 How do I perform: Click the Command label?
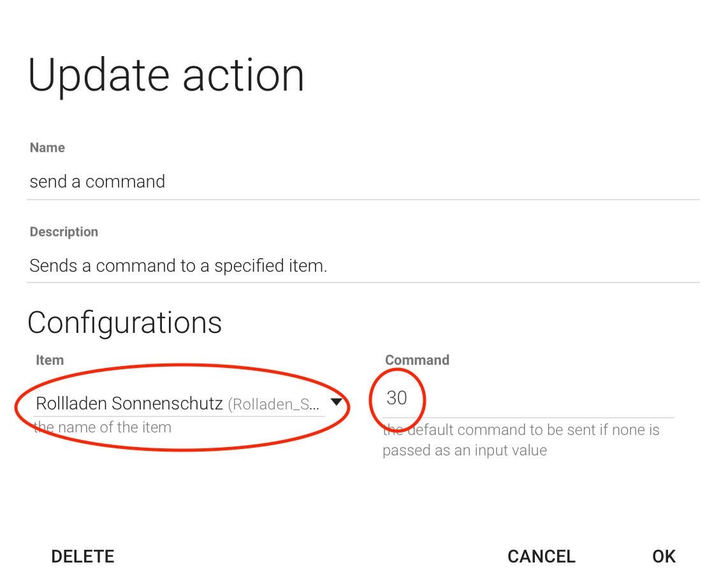click(417, 360)
